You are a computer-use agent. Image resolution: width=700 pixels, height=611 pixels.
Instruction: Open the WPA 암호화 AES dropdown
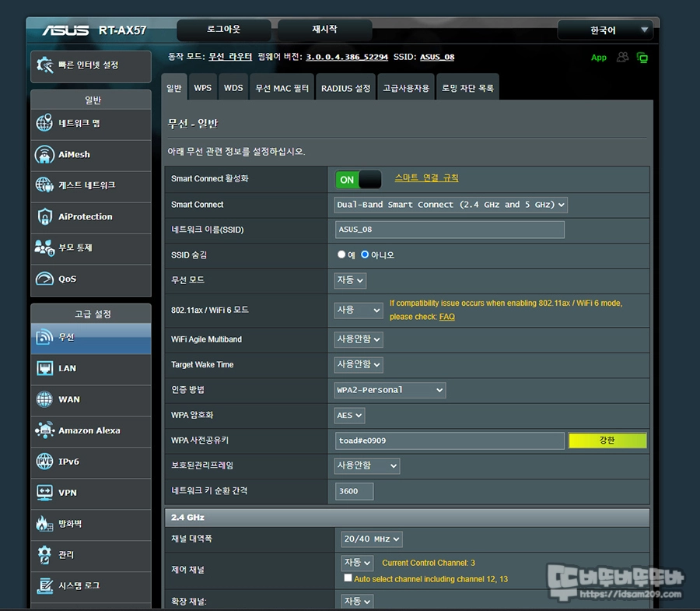click(x=349, y=416)
